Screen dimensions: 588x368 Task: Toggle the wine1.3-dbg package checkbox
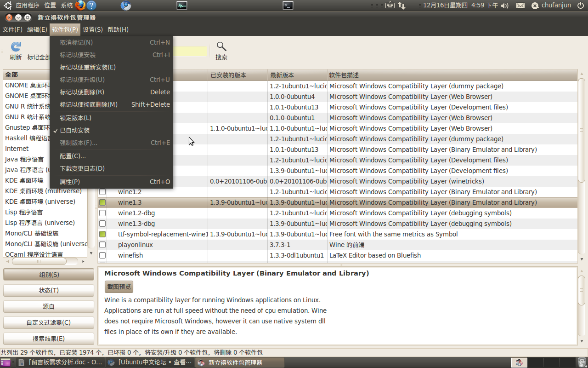(x=102, y=224)
